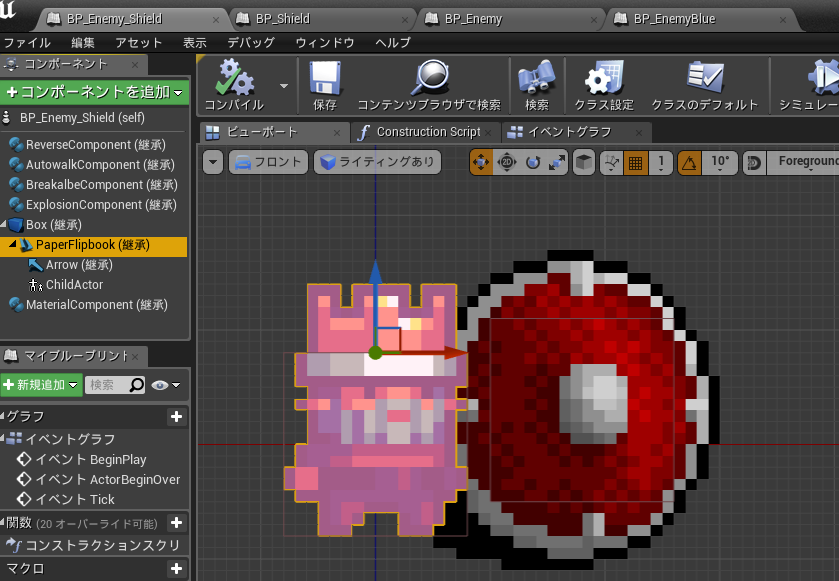Select the translate (move) gizmo tool

pos(481,162)
